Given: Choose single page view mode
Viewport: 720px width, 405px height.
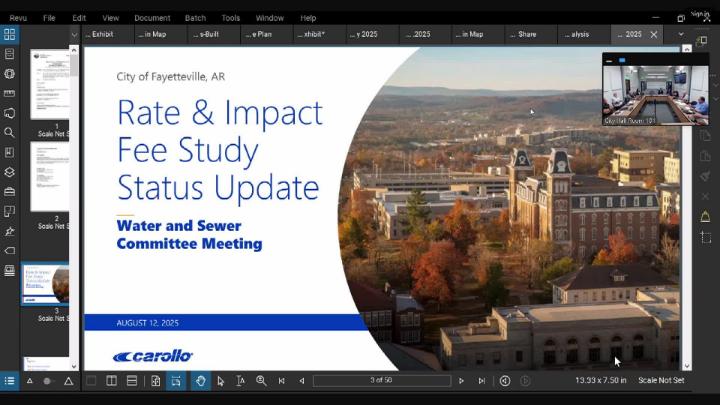Looking at the screenshot, I should 91,381.
